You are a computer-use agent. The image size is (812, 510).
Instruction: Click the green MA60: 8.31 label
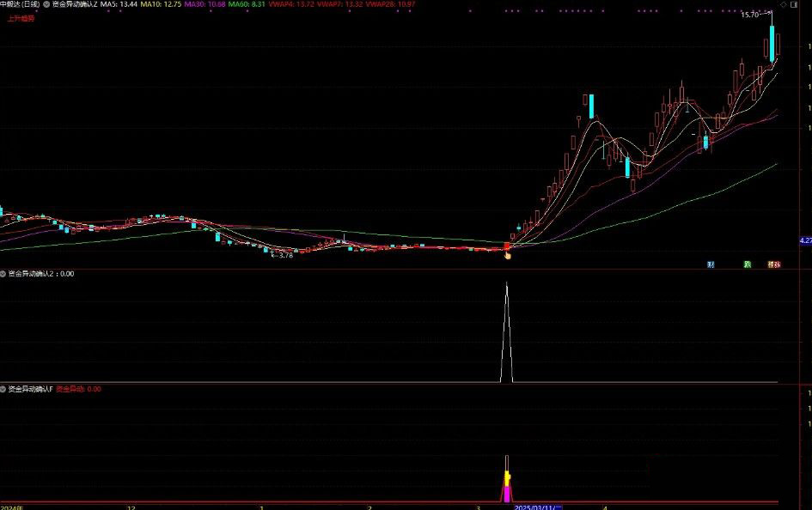241,4
